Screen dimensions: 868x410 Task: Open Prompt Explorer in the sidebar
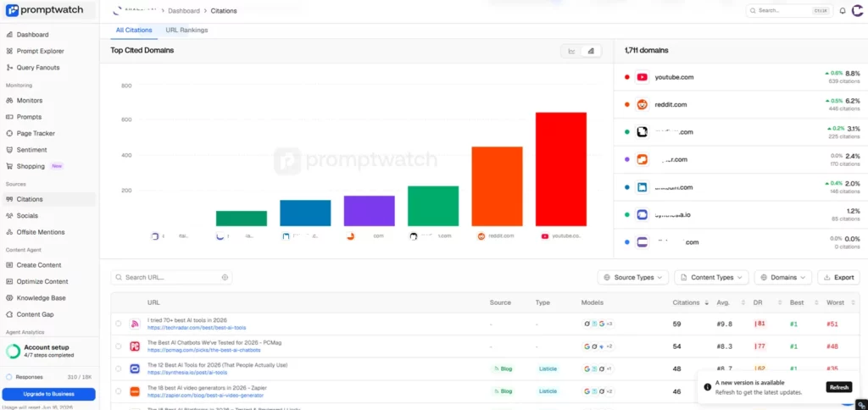(x=40, y=51)
